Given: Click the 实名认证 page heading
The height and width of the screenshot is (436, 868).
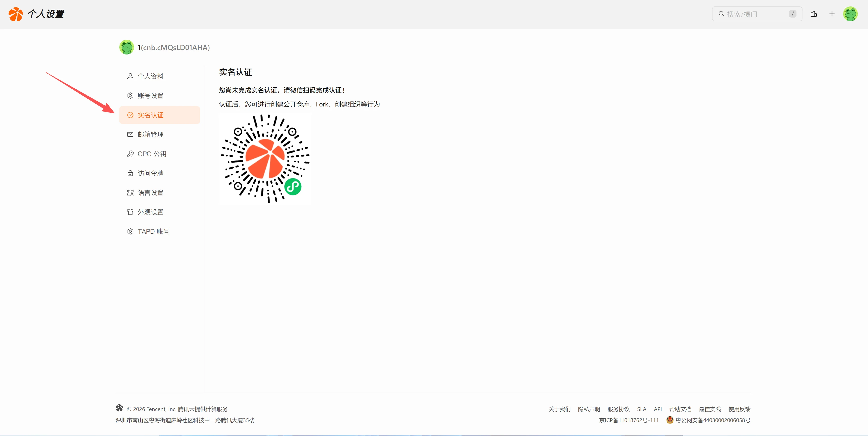Looking at the screenshot, I should (235, 72).
